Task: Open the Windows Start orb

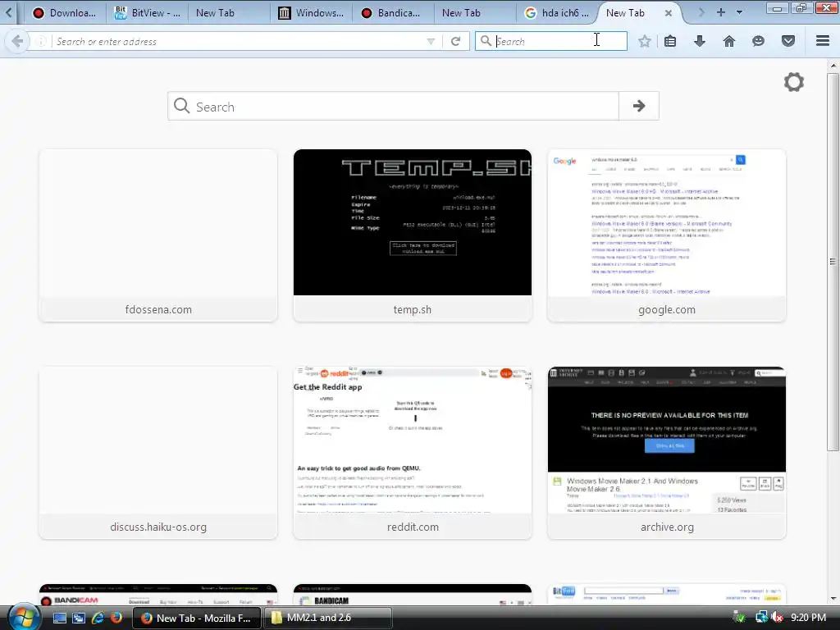Action: click(22, 617)
